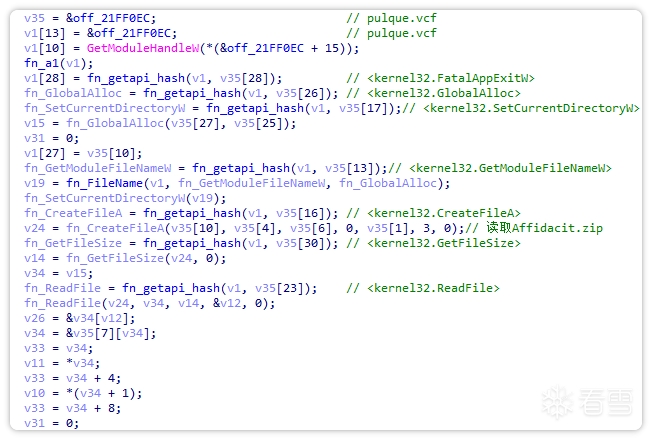Click v10 = *(v34 + 1) line
The image size is (652, 440).
click(x=83, y=393)
